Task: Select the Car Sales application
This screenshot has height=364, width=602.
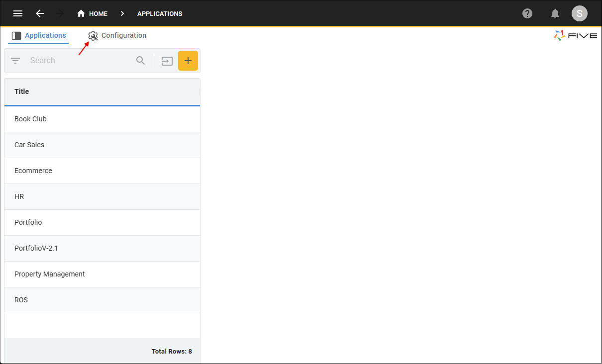Action: coord(102,145)
